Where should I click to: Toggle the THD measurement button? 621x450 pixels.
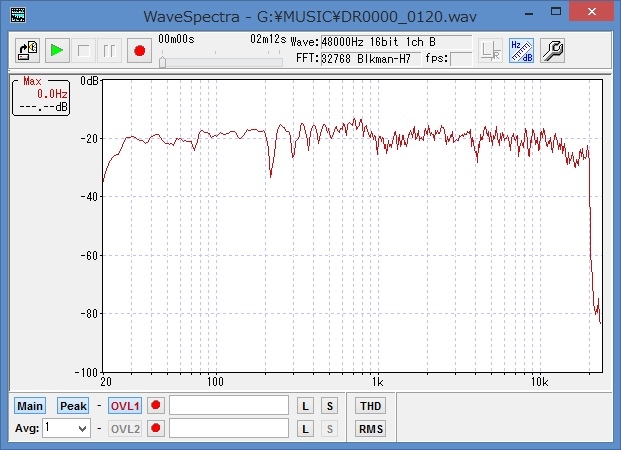[x=371, y=406]
